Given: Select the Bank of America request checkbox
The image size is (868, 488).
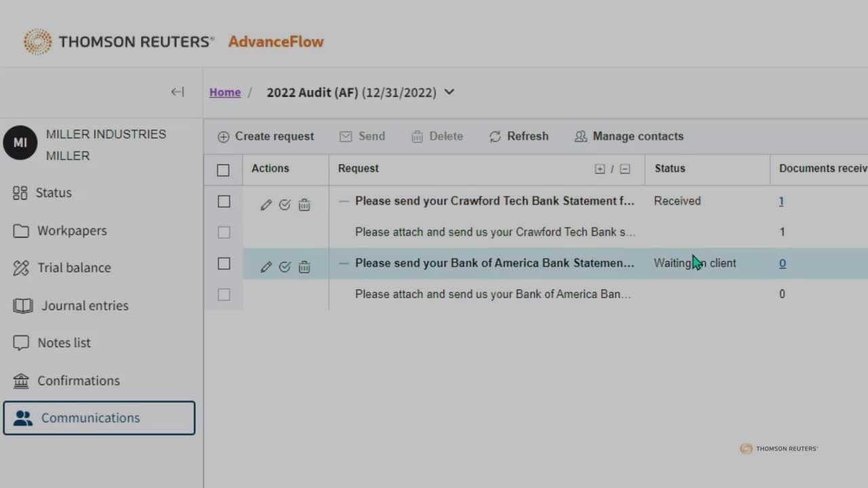Looking at the screenshot, I should [224, 264].
